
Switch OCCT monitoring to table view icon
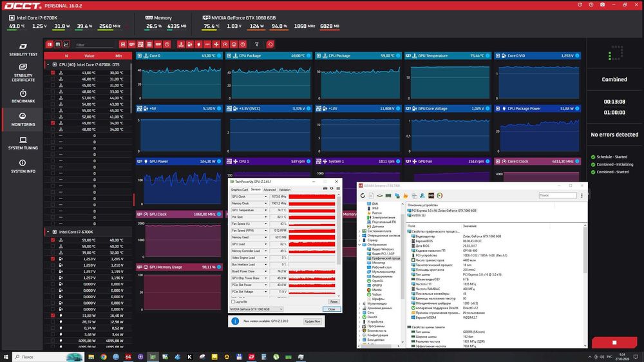58,44
